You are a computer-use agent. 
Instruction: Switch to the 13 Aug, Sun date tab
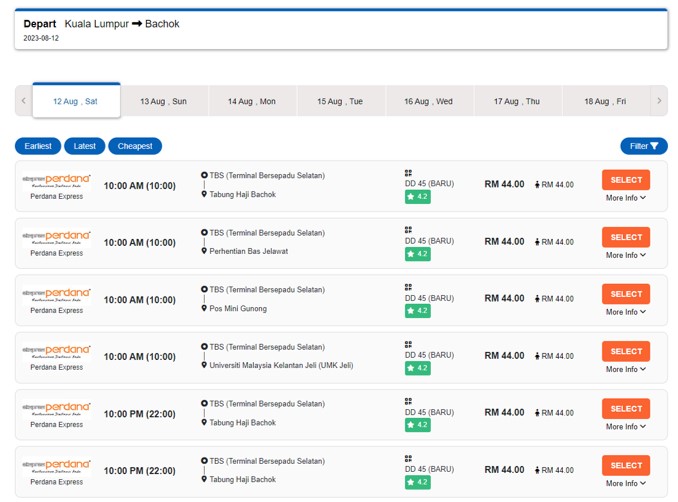coord(163,101)
